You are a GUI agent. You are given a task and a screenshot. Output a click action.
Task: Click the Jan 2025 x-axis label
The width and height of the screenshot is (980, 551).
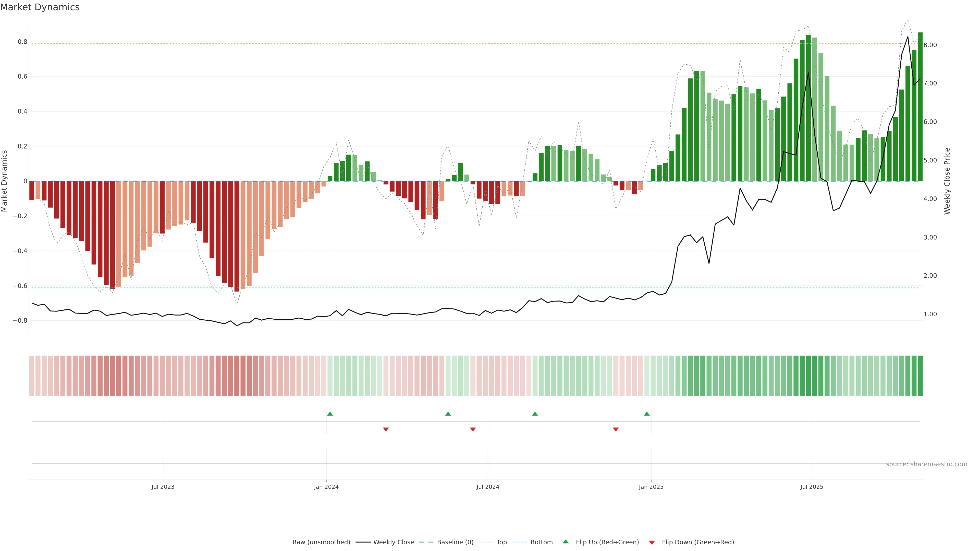tap(651, 487)
